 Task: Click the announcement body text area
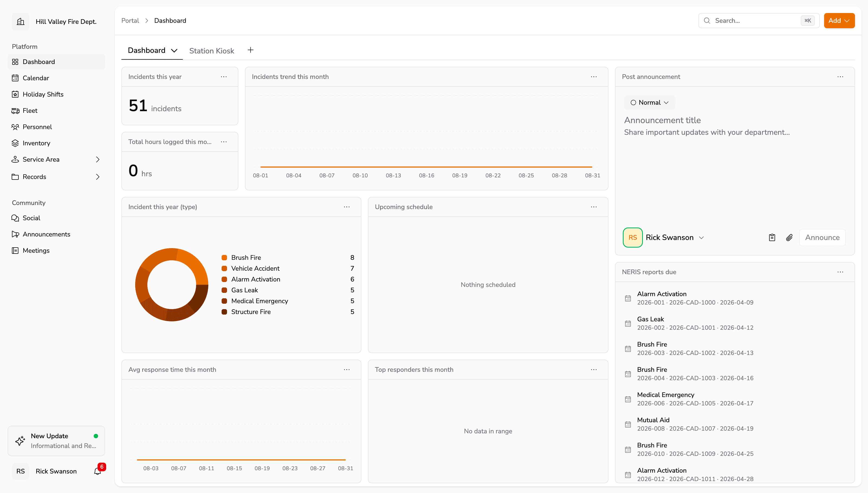[735, 132]
